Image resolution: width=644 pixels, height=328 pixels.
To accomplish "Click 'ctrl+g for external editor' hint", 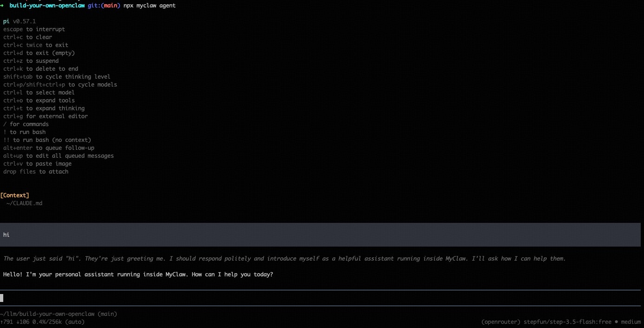I will click(46, 116).
